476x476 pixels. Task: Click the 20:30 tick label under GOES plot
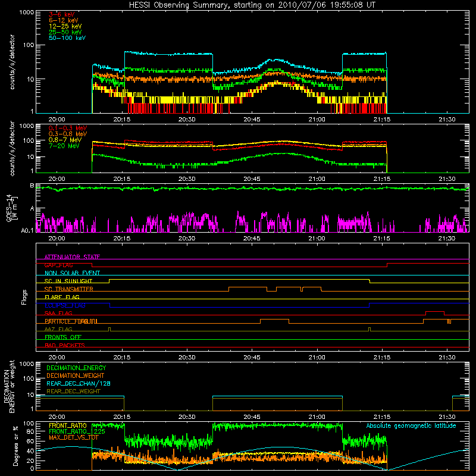pos(187,239)
